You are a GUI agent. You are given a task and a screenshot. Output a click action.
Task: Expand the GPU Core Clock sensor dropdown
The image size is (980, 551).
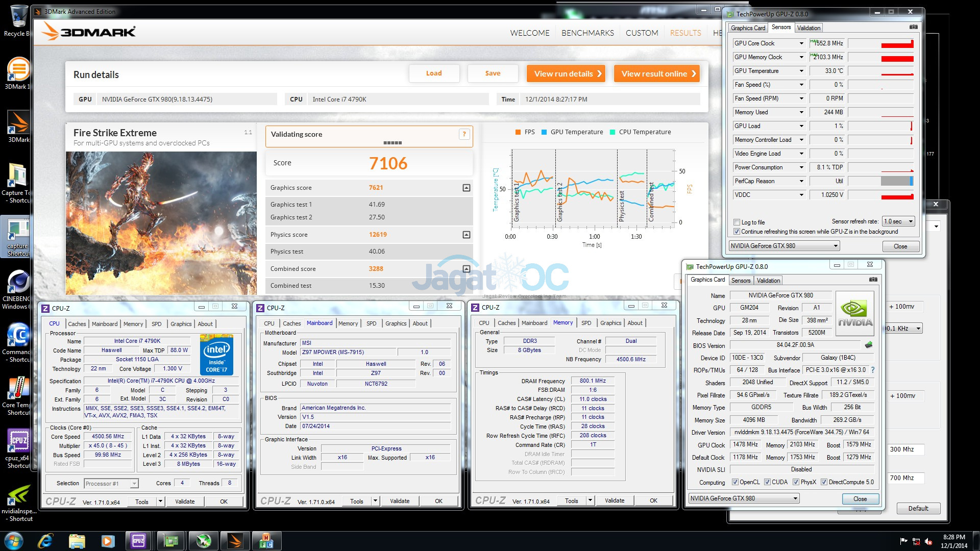pyautogui.click(x=801, y=43)
